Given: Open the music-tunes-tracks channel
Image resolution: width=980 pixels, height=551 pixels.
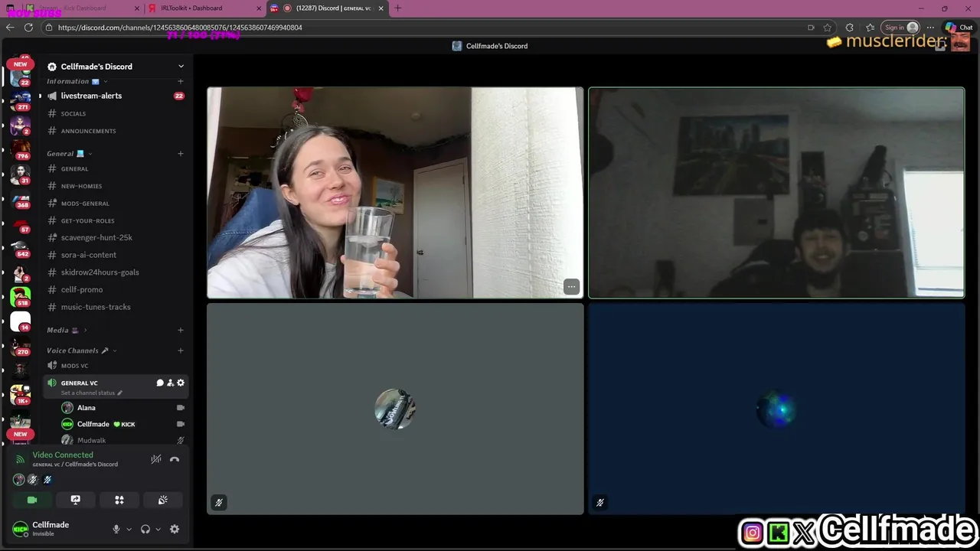Looking at the screenshot, I should [115, 307].
